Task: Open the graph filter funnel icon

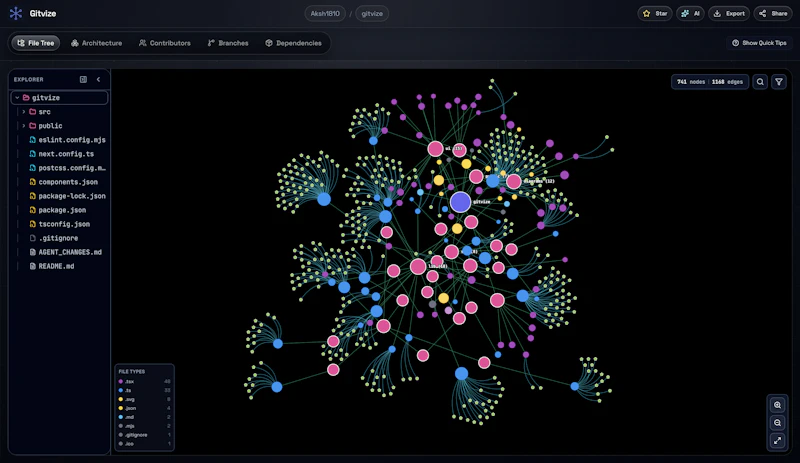Action: (779, 82)
